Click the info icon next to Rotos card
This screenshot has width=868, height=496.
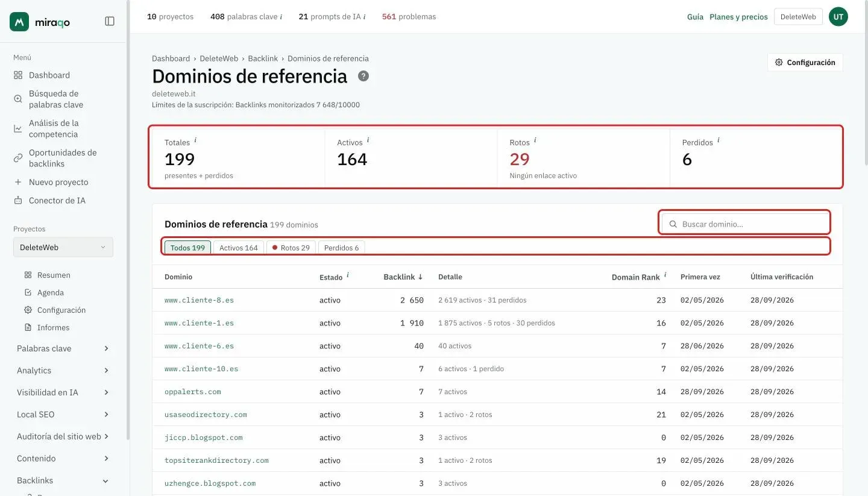coord(535,140)
